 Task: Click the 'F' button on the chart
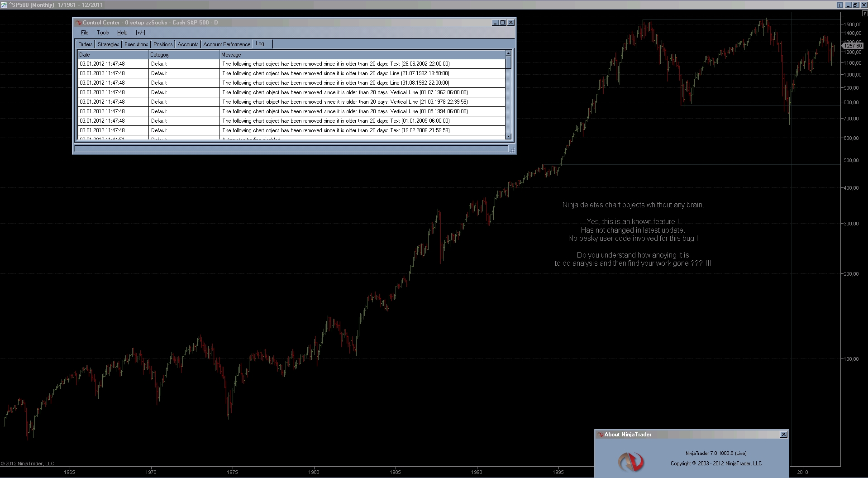tap(865, 14)
